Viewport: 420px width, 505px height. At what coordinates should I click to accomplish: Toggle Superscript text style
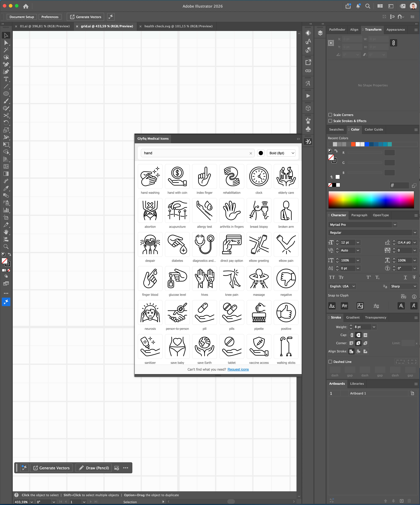point(368,277)
